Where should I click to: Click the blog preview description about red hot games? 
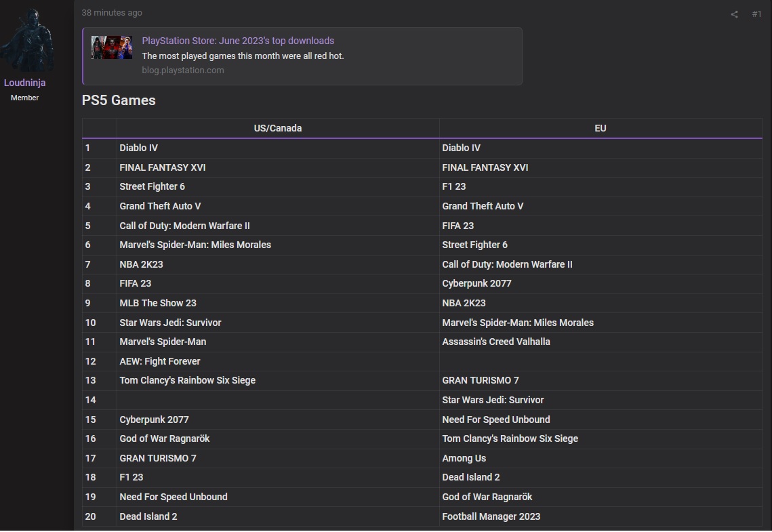243,56
